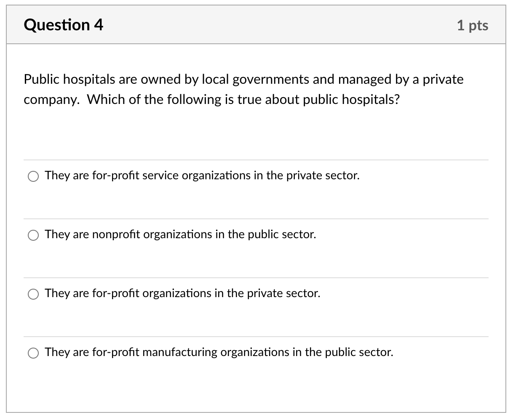Select the nonprofit organizations public sector radio button
The height and width of the screenshot is (420, 513).
tap(33, 235)
